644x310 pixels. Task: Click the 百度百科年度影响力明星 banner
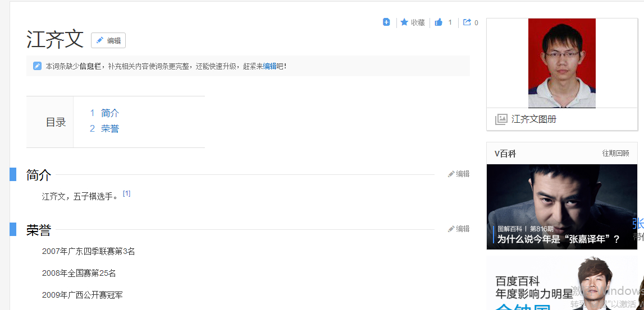[x=561, y=284]
